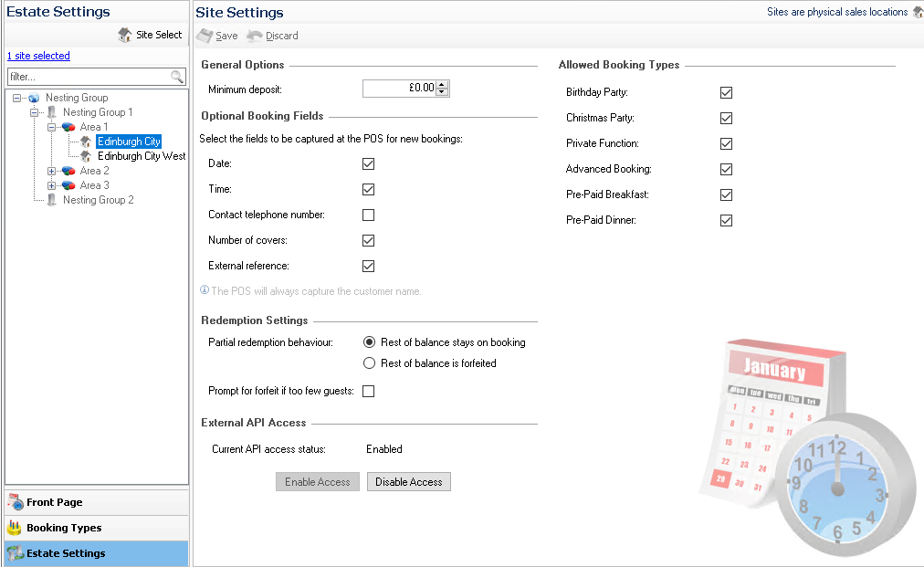
Task: Click the Site Select house icon
Action: pyautogui.click(x=125, y=36)
